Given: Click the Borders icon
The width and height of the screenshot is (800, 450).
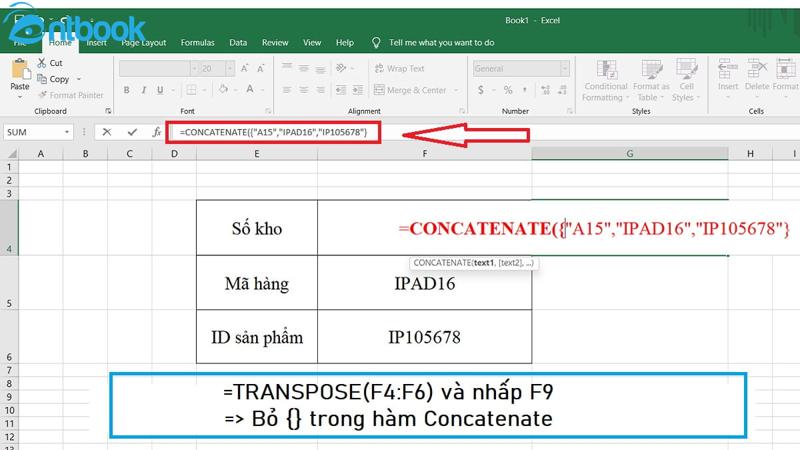Looking at the screenshot, I should pyautogui.click(x=191, y=90).
